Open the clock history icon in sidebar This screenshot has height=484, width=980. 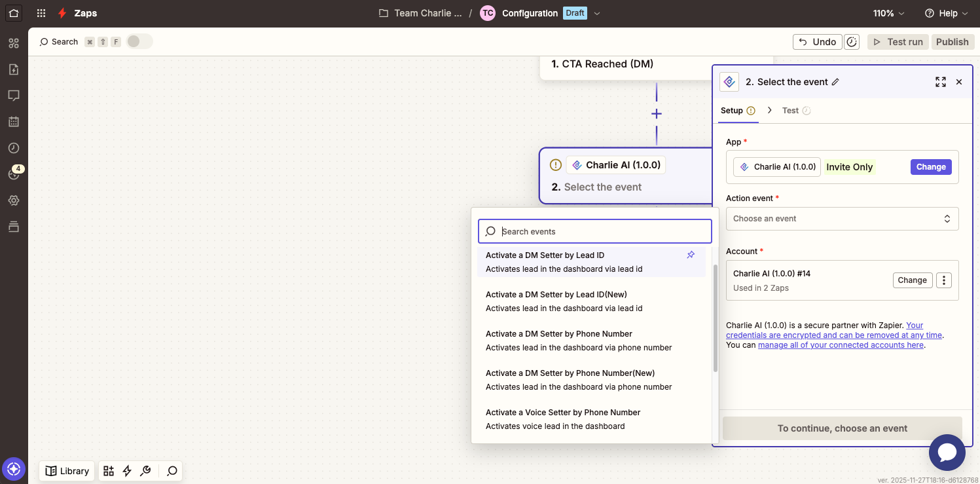coord(14,148)
